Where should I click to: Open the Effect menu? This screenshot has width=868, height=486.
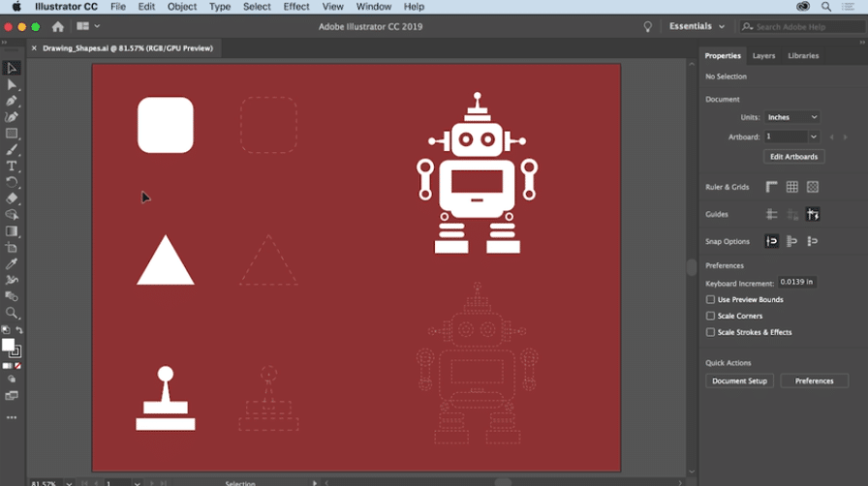296,7
